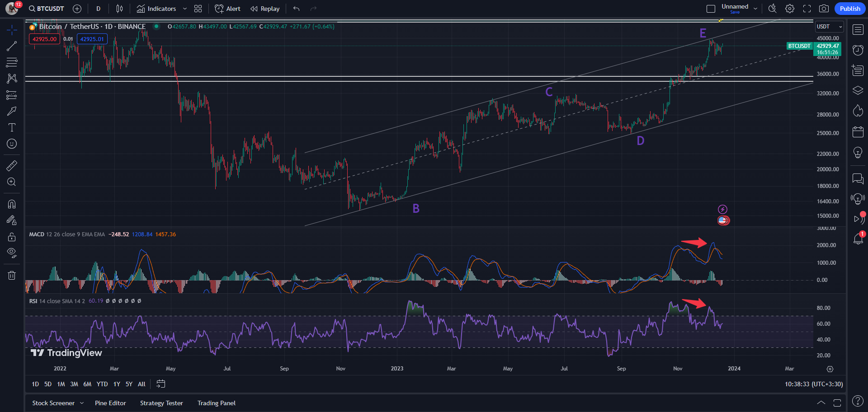This screenshot has height=412, width=868.
Task: Open the chats panel
Action: [x=858, y=179]
